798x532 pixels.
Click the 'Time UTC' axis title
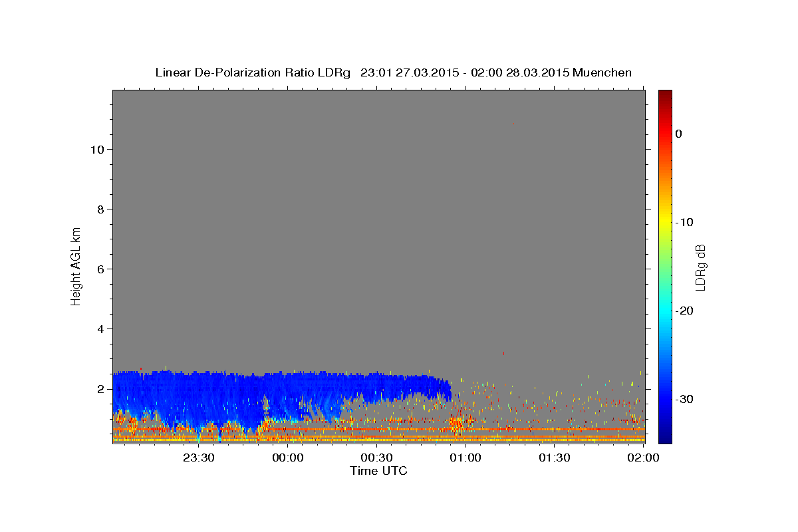click(378, 471)
